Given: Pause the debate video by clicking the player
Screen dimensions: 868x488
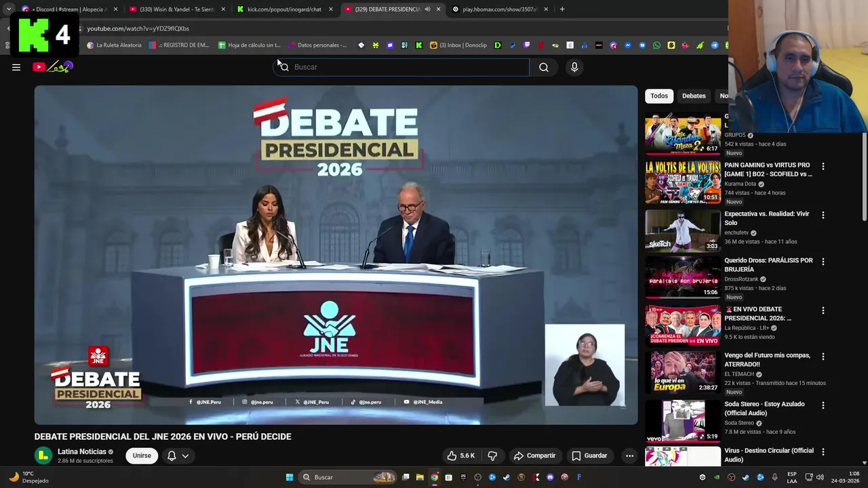Looking at the screenshot, I should coord(336,255).
